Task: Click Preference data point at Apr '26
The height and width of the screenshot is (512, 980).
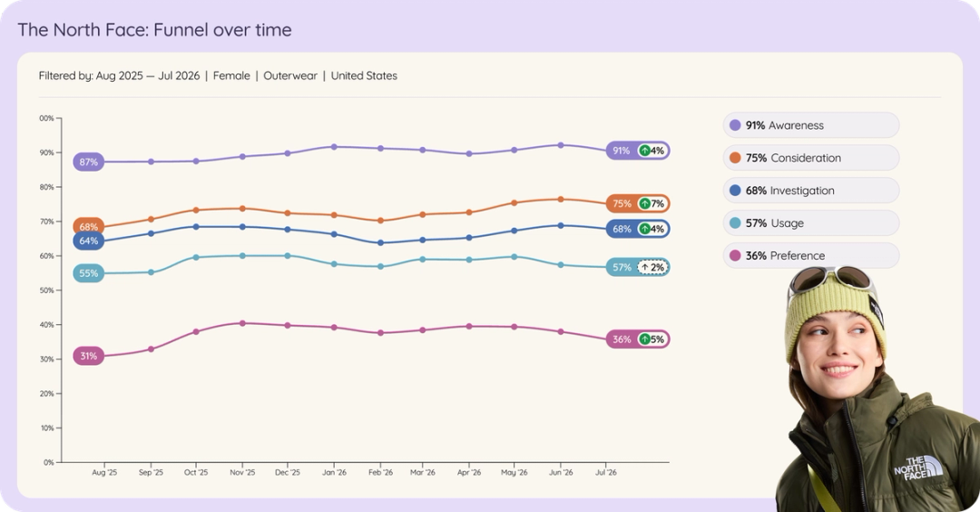Action: tap(469, 326)
